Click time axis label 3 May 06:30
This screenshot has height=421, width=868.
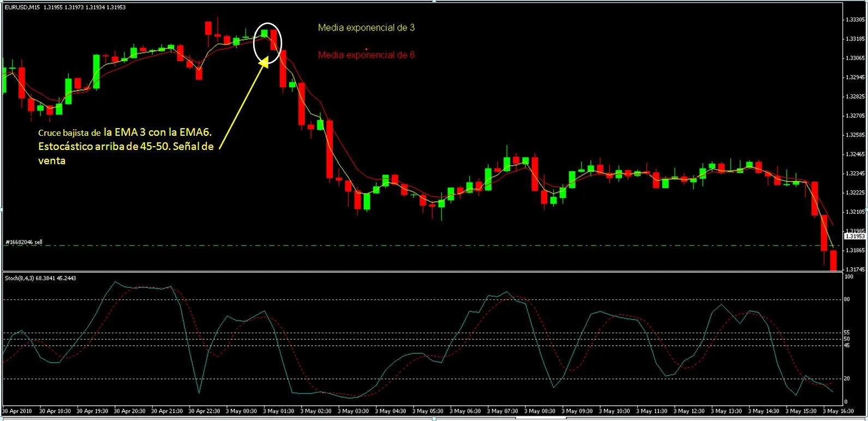(x=465, y=411)
